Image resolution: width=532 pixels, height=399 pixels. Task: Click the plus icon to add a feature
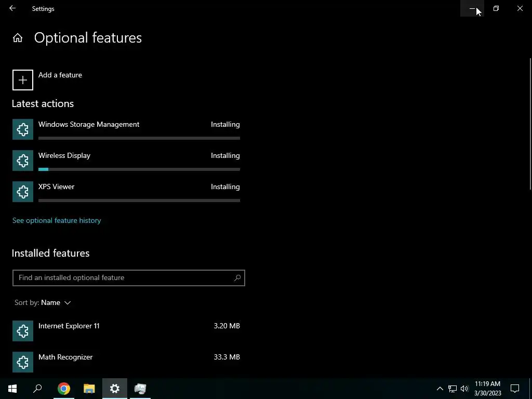click(x=23, y=80)
